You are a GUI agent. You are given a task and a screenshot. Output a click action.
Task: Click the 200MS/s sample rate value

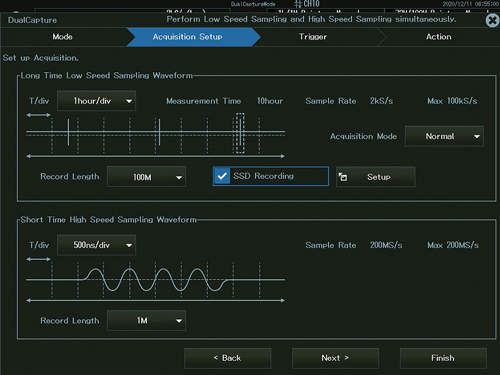(386, 245)
